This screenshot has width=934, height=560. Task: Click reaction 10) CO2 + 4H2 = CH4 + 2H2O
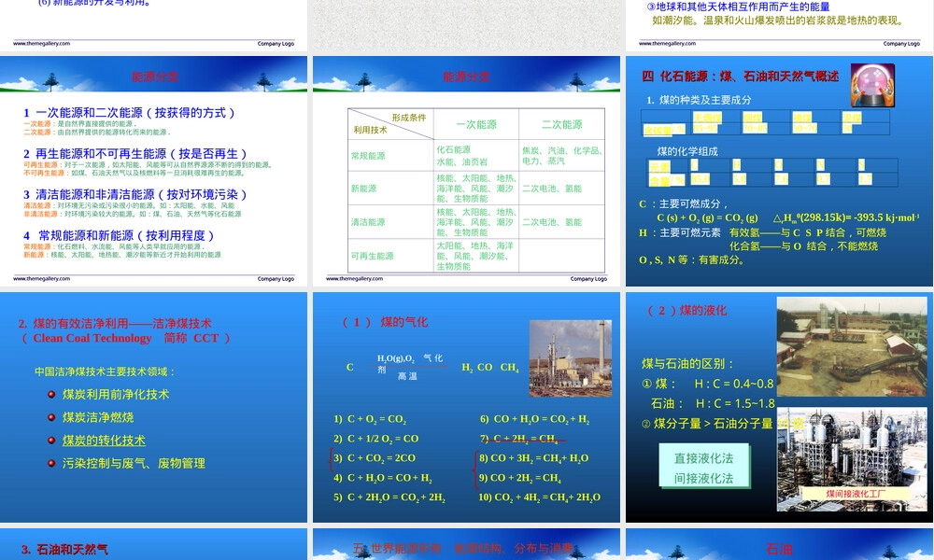539,497
